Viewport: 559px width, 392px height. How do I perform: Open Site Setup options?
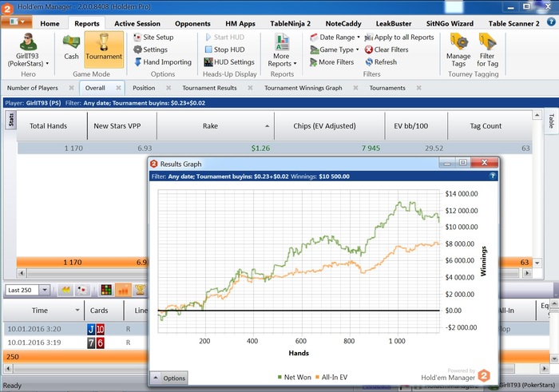tap(153, 37)
